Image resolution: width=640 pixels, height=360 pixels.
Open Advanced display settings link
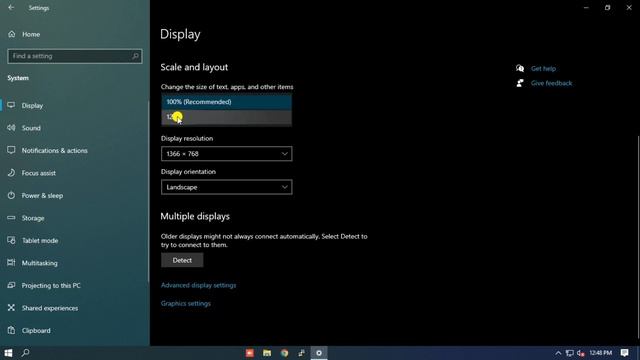pos(198,285)
